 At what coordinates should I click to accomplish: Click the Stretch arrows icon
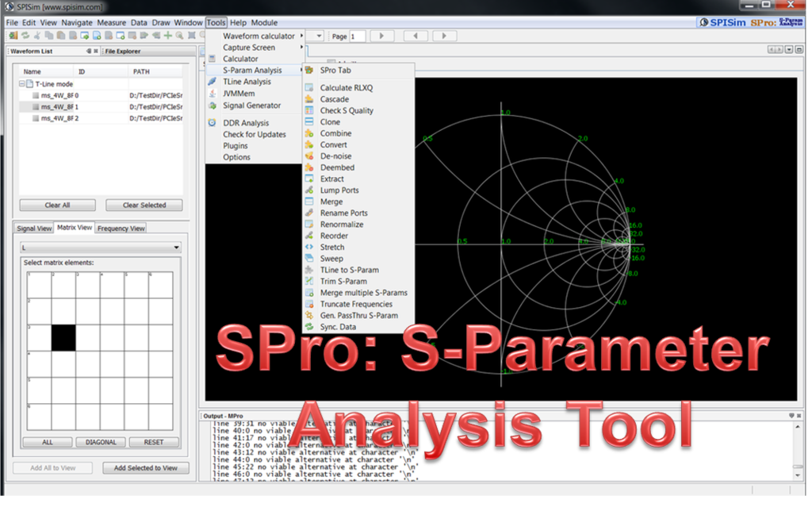click(309, 247)
